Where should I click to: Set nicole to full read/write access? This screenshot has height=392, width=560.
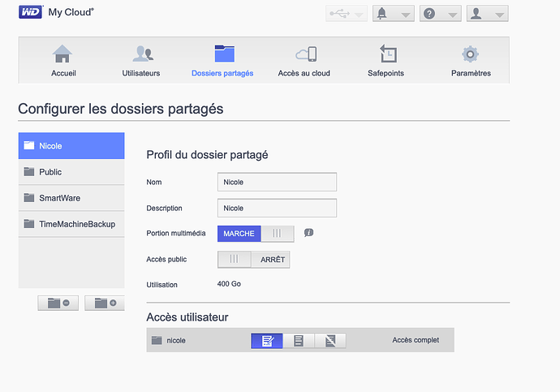[x=267, y=341]
